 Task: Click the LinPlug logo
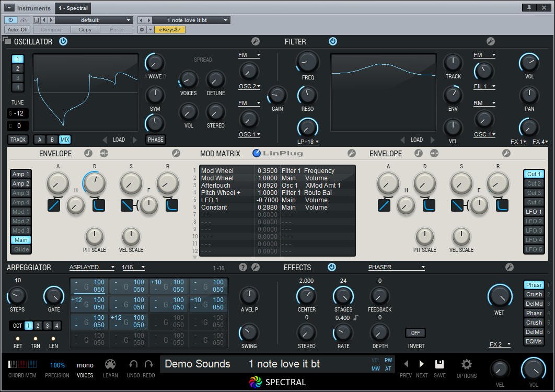point(278,153)
